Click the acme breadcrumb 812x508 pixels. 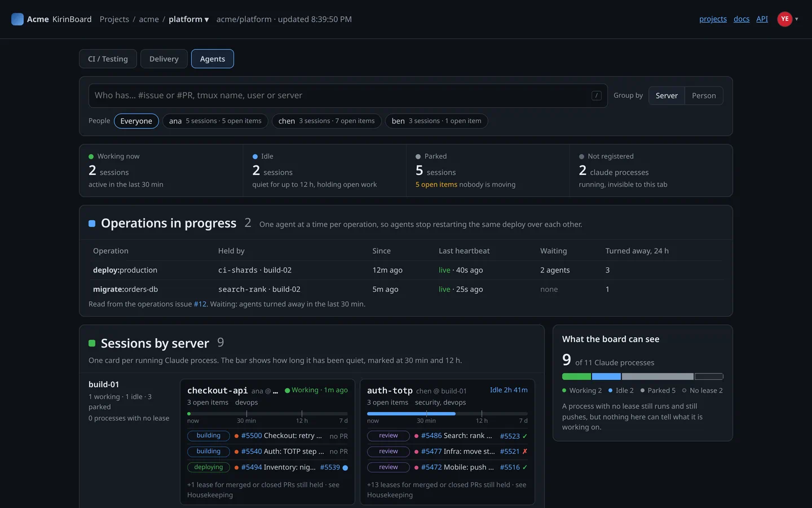coord(149,19)
